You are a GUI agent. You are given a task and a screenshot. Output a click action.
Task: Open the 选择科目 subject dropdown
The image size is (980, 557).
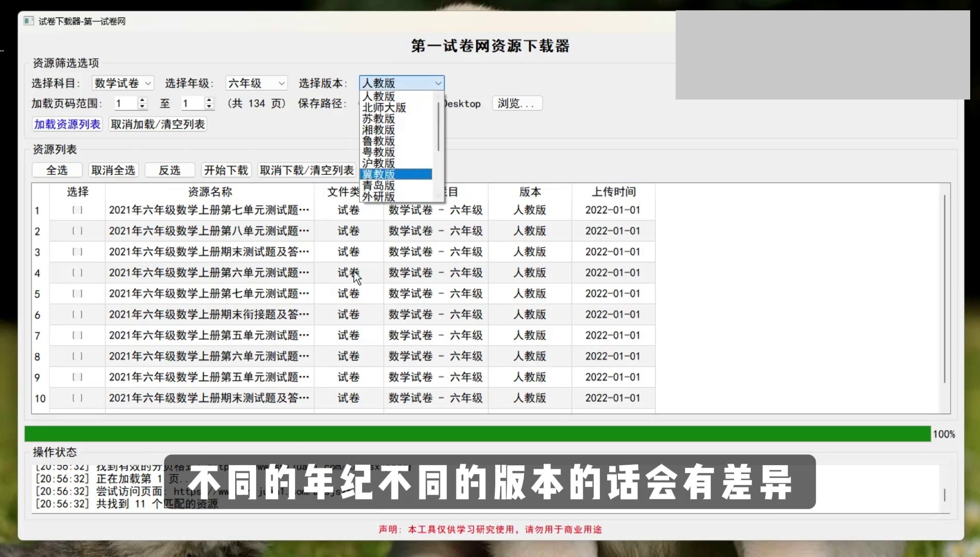[x=122, y=83]
